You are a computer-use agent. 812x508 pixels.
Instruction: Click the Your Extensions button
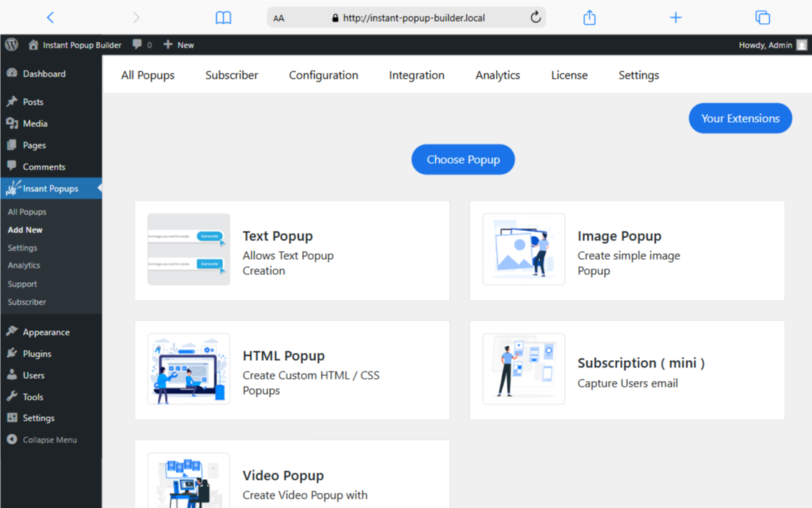(x=740, y=118)
